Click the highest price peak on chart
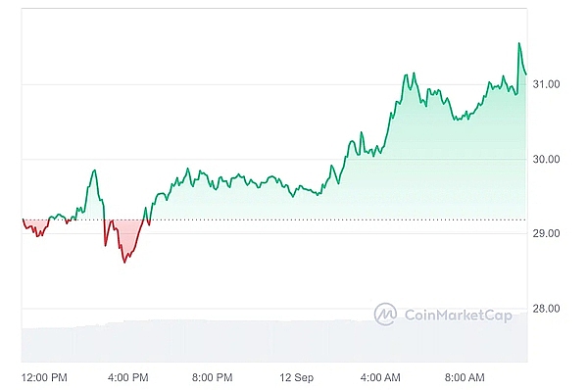The width and height of the screenshot is (588, 390). tap(519, 43)
